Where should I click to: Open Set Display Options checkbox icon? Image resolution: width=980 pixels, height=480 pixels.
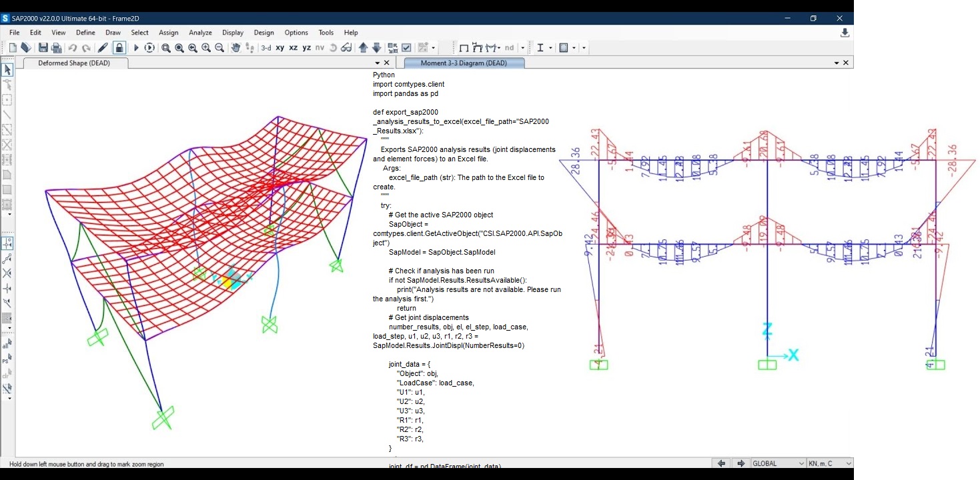click(406, 47)
